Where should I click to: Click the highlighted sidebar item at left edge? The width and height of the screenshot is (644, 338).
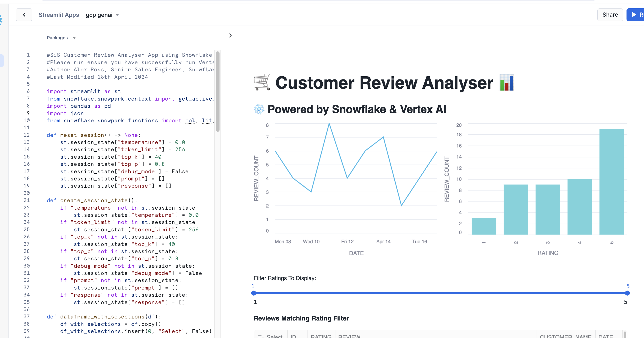(2, 61)
